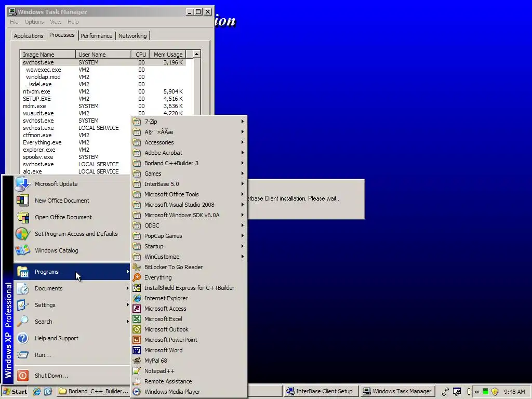Open Microsoft Access icon

click(137, 309)
